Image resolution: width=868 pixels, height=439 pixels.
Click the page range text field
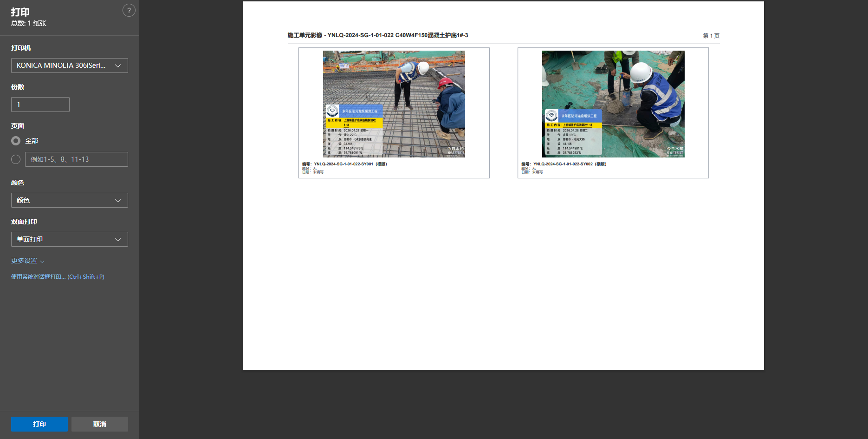(x=77, y=159)
